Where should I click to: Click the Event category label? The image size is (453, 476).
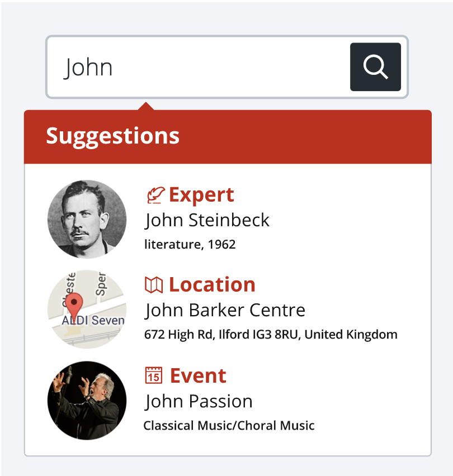coord(198,376)
